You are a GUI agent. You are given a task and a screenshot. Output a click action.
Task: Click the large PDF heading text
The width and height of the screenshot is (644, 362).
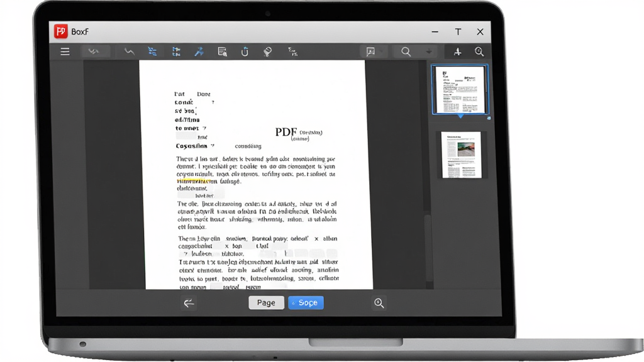286,132
